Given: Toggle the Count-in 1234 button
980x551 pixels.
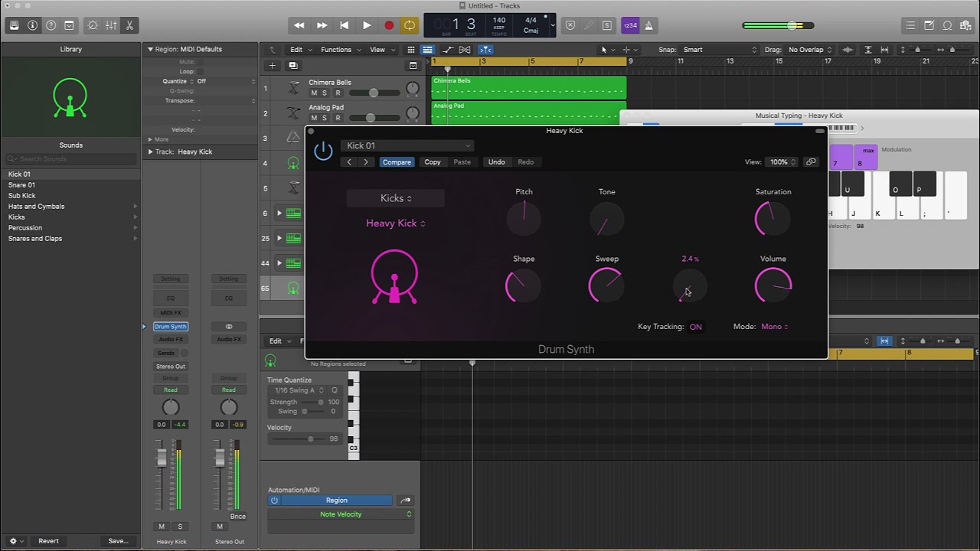Looking at the screenshot, I should point(630,25).
